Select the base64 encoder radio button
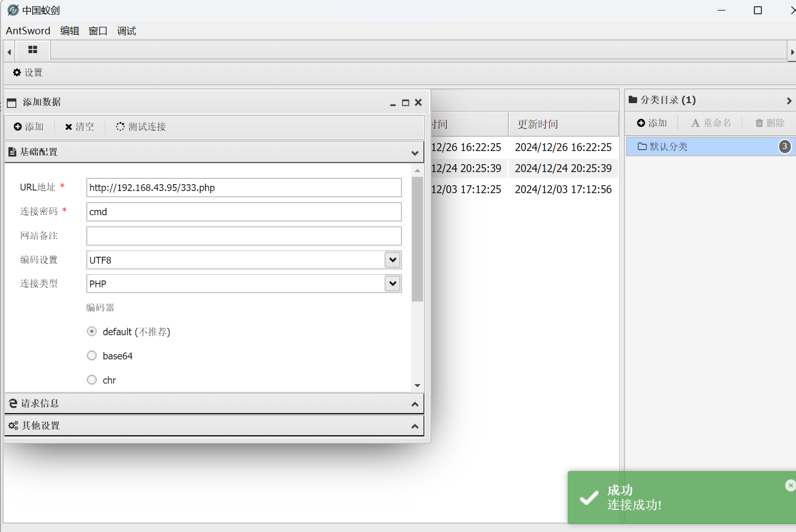 [92, 356]
